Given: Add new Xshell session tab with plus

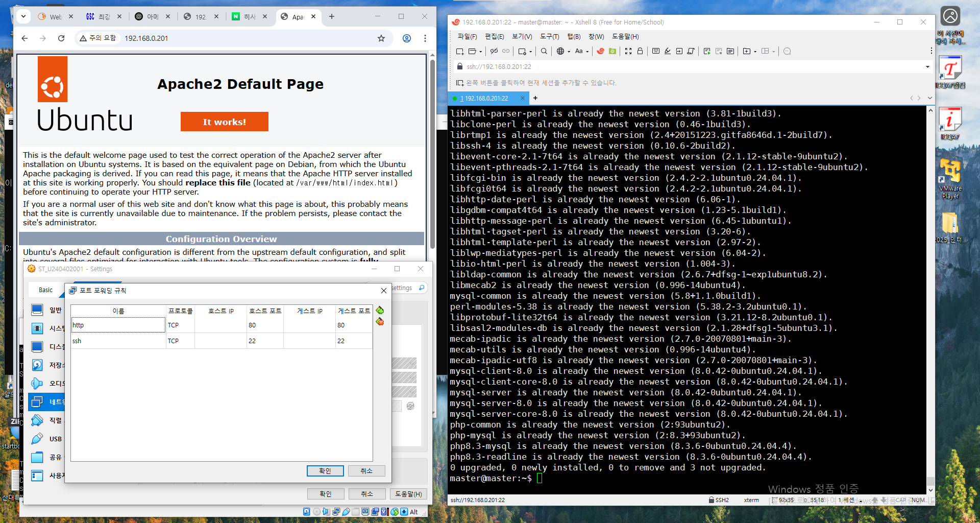Looking at the screenshot, I should 535,98.
